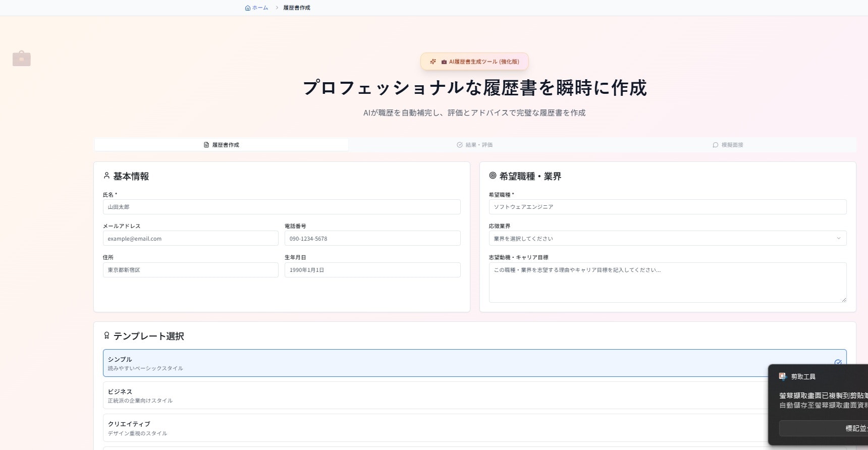This screenshot has height=450, width=868.
Task: Focus the 志望動機・キャリア目標 text area
Action: tap(668, 283)
